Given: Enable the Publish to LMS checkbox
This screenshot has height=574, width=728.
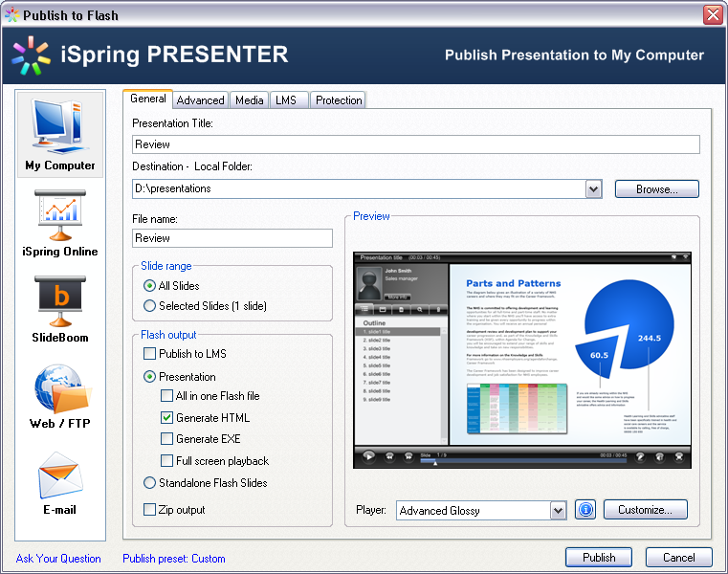Looking at the screenshot, I should (149, 353).
